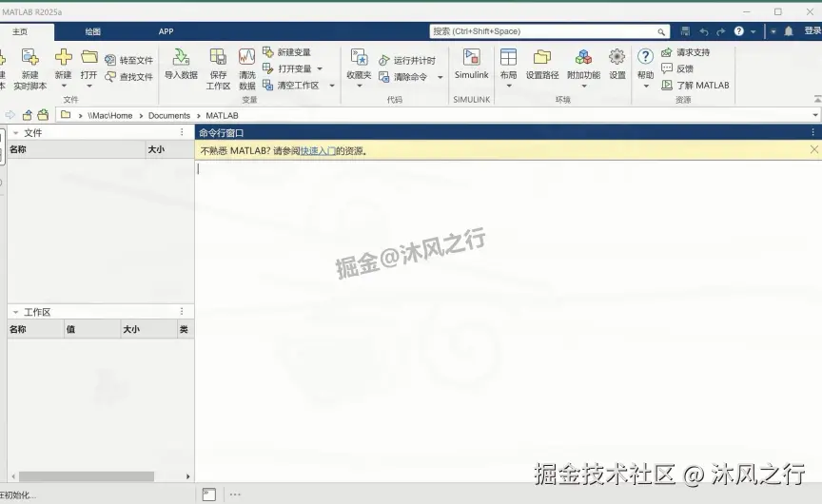822x504 pixels.
Task: Click the 保存工作区 icon
Action: 218,57
